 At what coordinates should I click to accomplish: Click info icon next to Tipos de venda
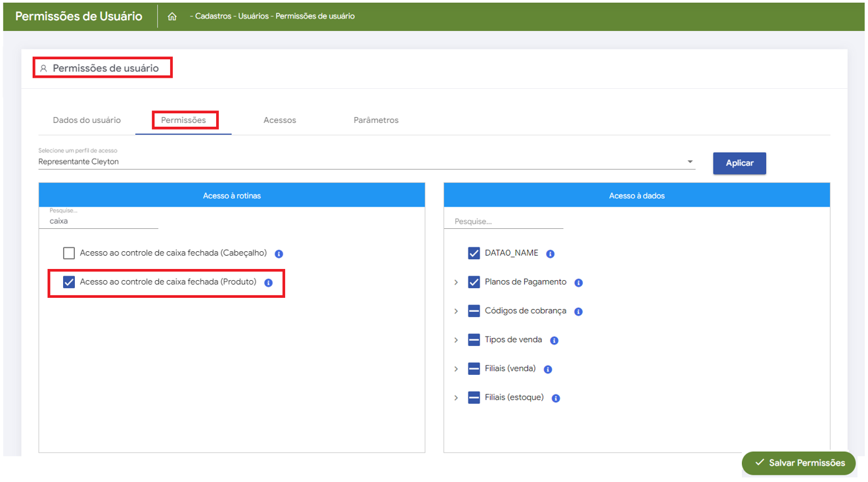554,341
